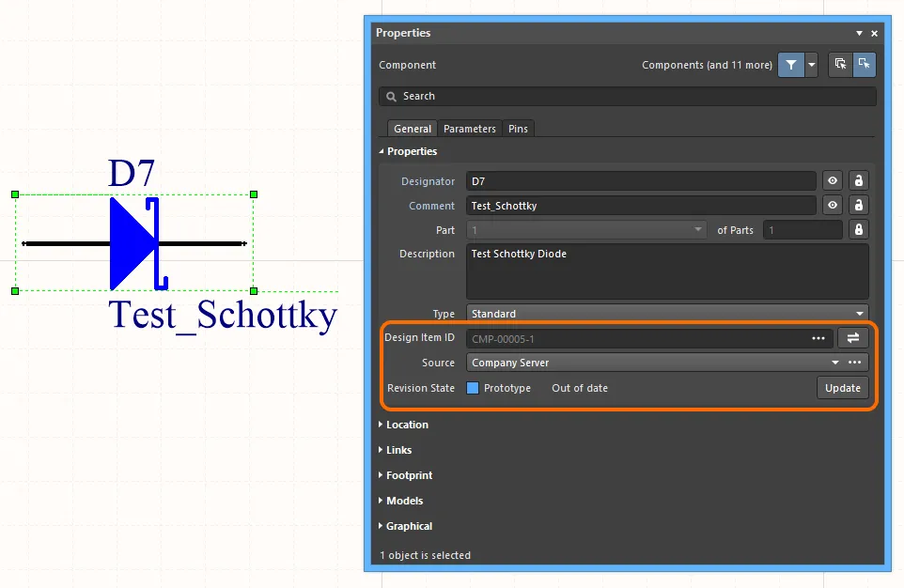This screenshot has height=588, width=904.
Task: Click the Test_Schottky comment text on schematic
Action: 223,316
